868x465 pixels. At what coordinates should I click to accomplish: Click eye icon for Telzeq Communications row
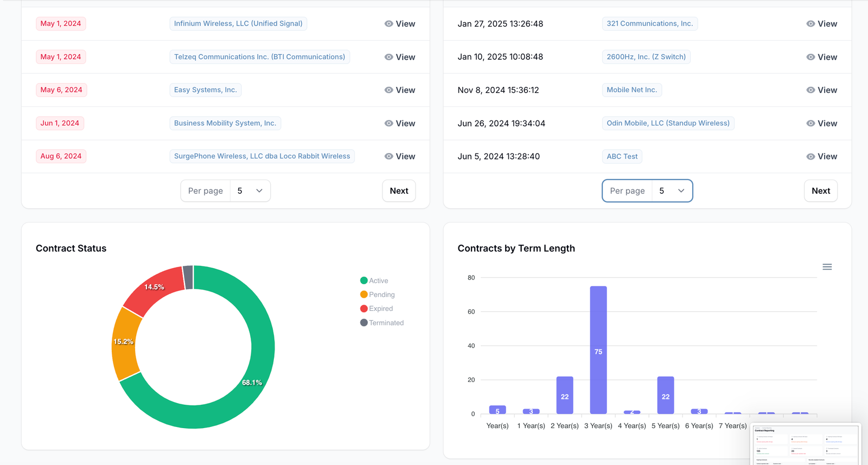(x=388, y=57)
